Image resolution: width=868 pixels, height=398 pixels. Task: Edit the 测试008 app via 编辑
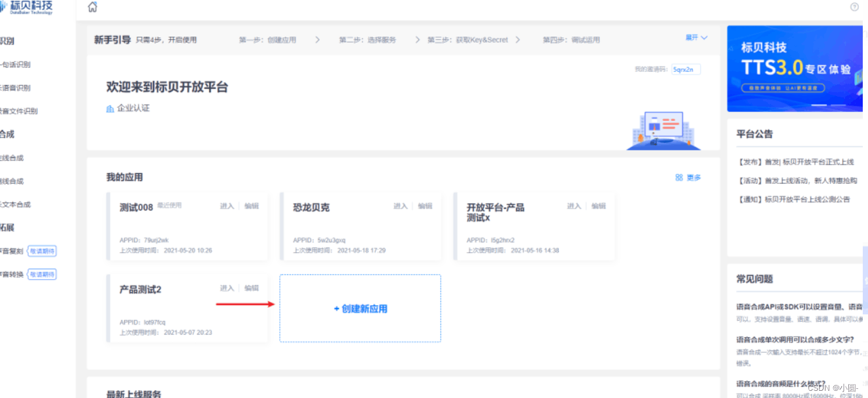[x=252, y=206]
